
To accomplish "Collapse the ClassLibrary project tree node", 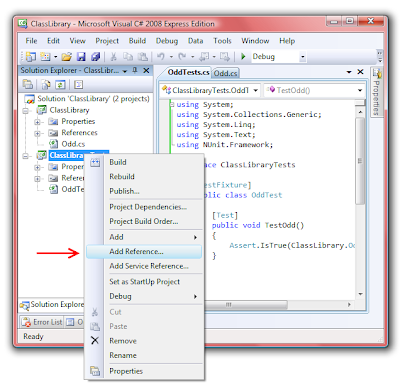I will (x=26, y=110).
